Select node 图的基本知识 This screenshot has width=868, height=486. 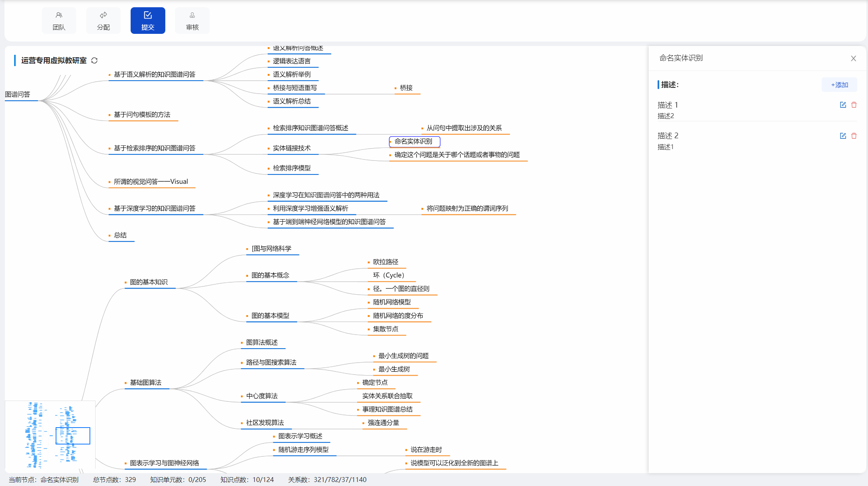click(x=149, y=282)
